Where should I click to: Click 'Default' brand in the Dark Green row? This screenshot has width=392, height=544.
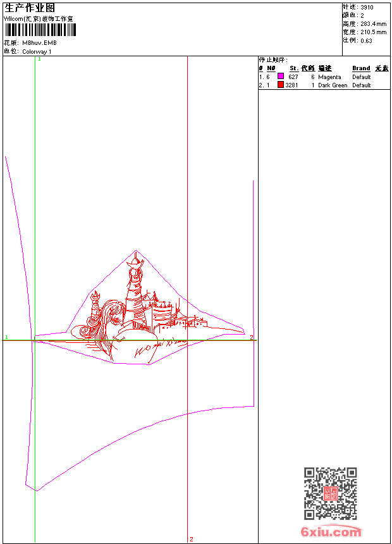[362, 85]
